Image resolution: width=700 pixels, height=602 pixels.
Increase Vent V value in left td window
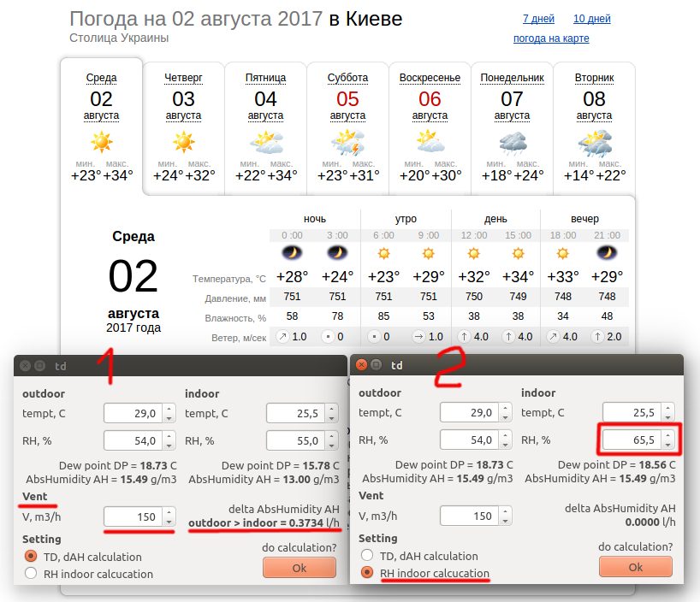pyautogui.click(x=169, y=512)
